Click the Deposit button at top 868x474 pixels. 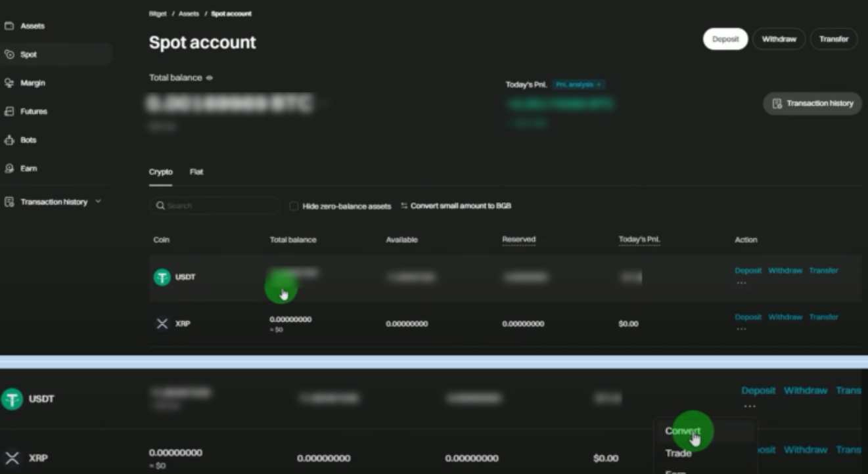(x=725, y=39)
